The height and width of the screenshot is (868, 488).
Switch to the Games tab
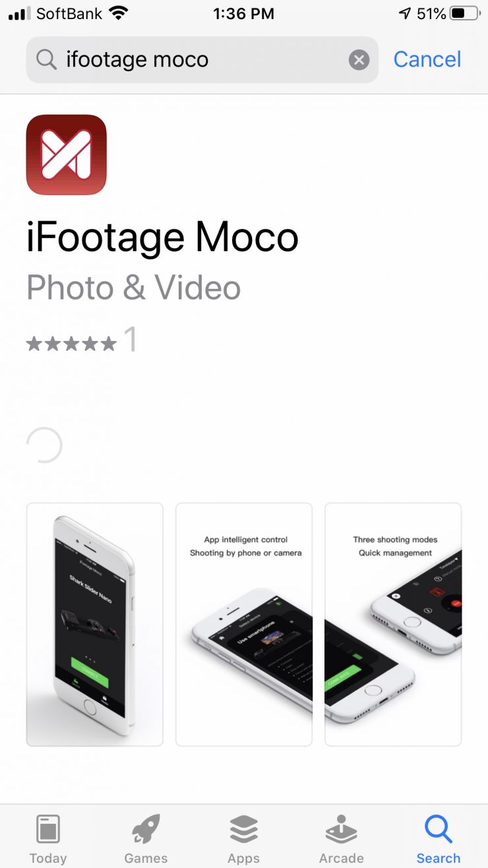pos(146,839)
